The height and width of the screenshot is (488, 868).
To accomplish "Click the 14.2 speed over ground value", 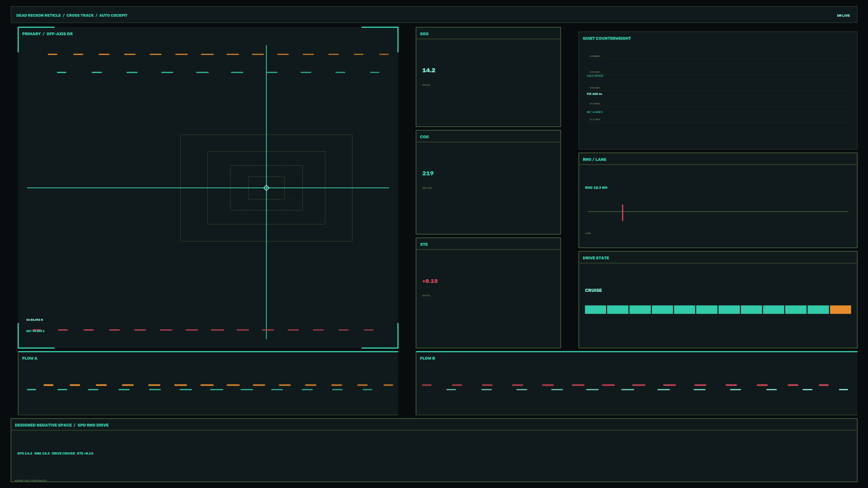I will tap(429, 70).
